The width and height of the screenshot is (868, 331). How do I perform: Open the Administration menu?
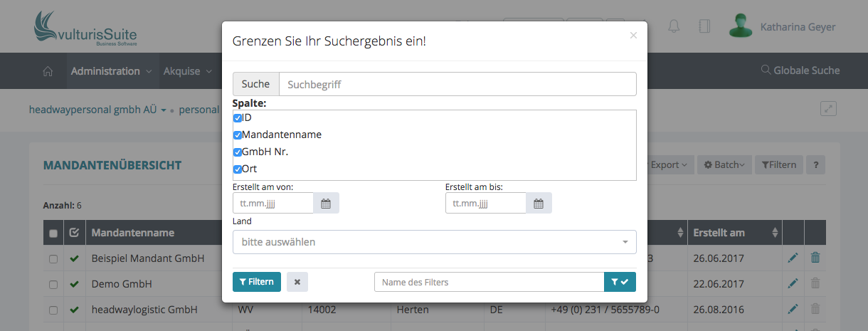(111, 71)
